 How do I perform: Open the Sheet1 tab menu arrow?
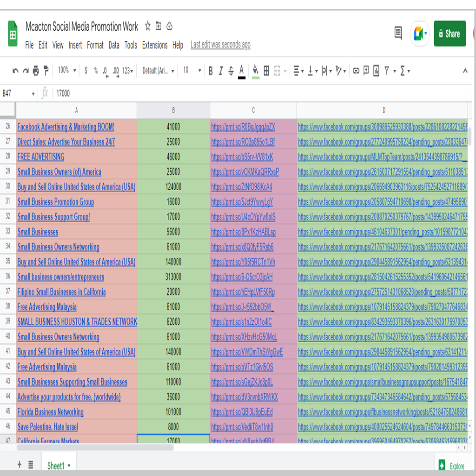coord(69,466)
